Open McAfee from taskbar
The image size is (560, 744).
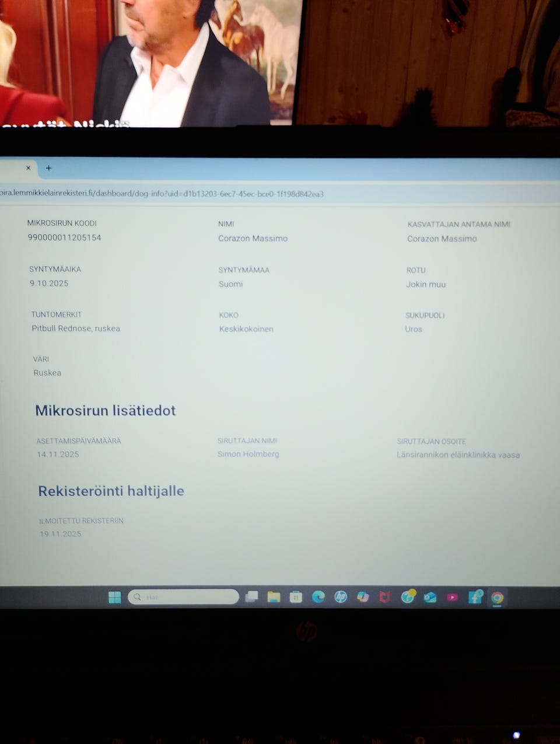pyautogui.click(x=384, y=596)
